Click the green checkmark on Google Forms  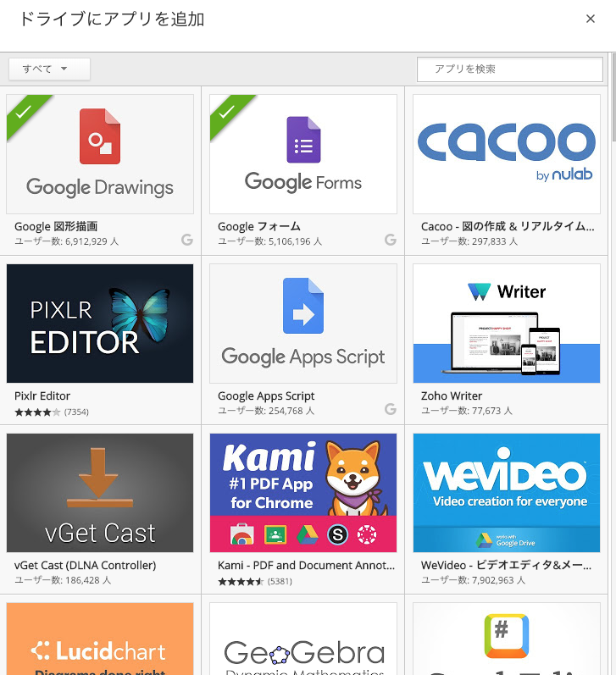click(226, 112)
